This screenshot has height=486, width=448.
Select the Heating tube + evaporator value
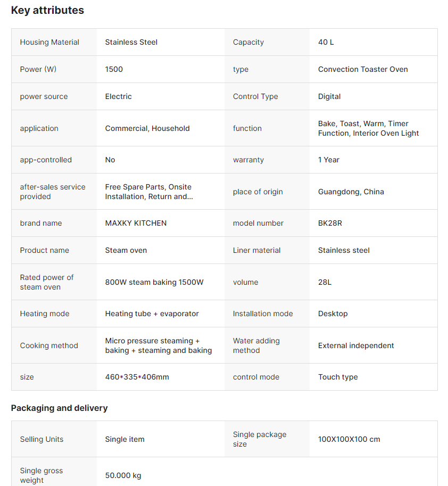(152, 314)
